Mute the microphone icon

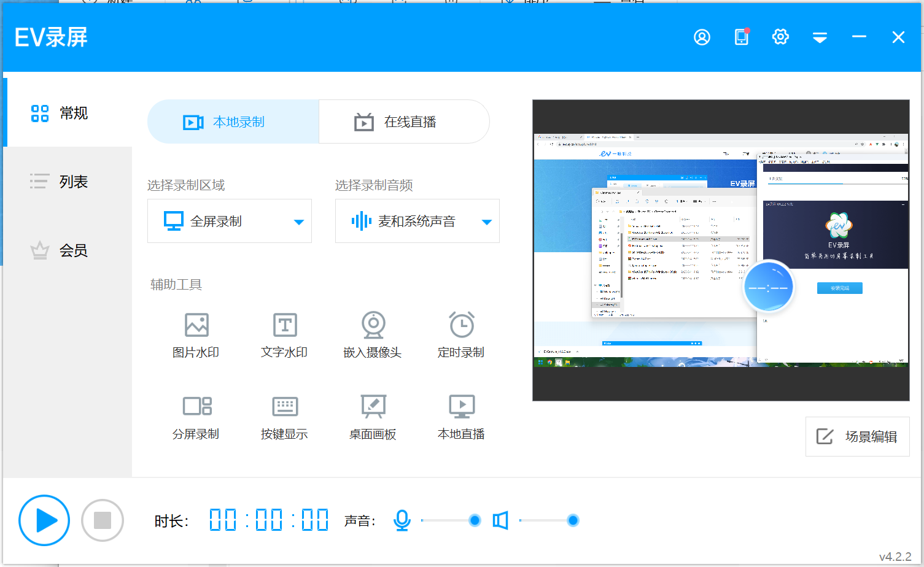click(x=402, y=520)
